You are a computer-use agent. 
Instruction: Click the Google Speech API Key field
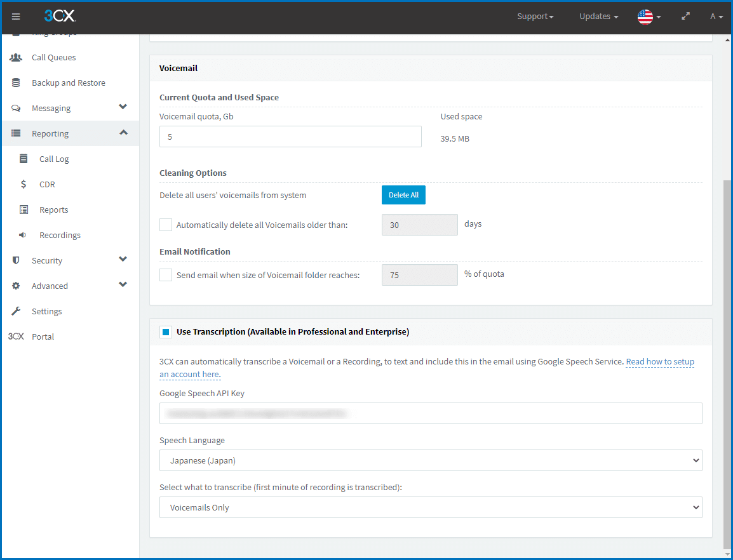click(431, 413)
